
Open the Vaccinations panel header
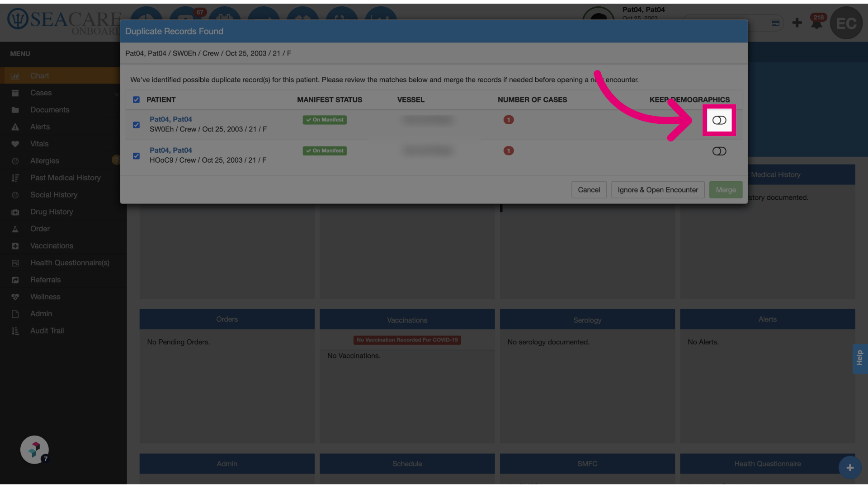tap(407, 320)
